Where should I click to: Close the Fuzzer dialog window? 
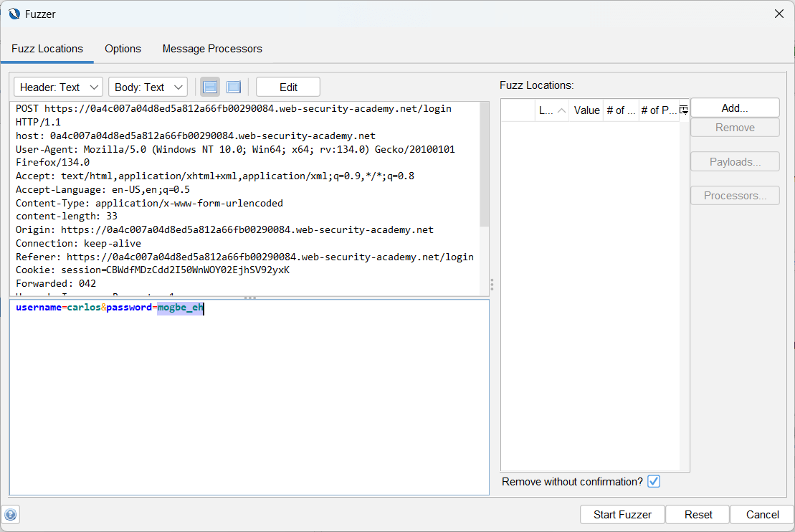779,14
